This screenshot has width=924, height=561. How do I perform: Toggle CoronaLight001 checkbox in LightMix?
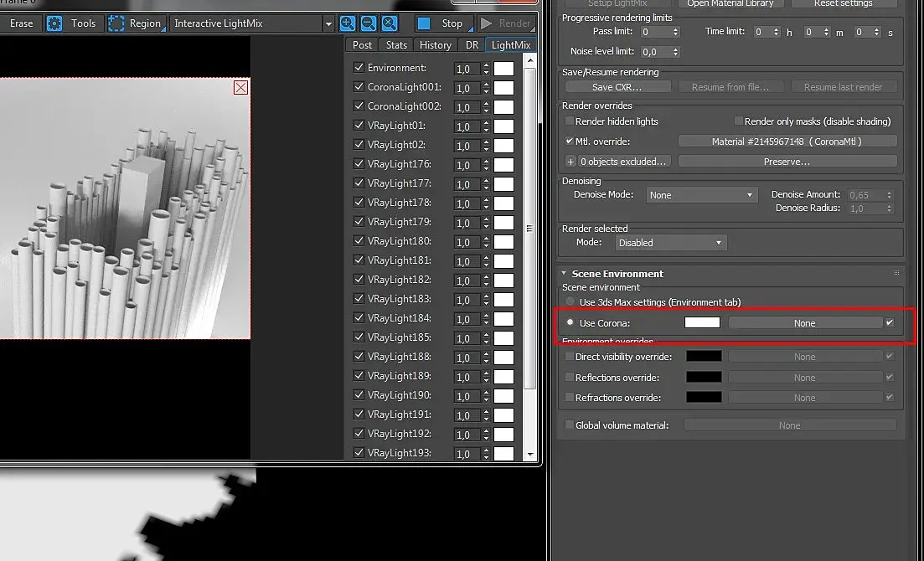pyautogui.click(x=359, y=86)
